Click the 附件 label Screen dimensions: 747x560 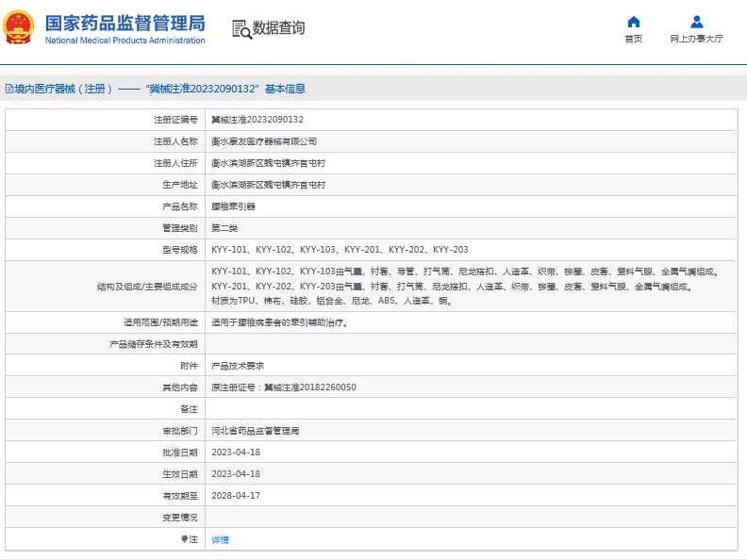pyautogui.click(x=189, y=366)
